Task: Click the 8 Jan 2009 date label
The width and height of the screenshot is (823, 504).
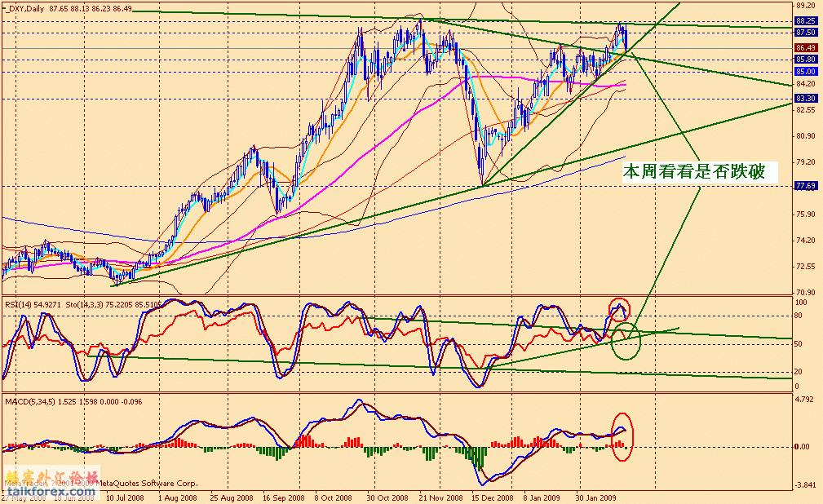Action: 542,497
